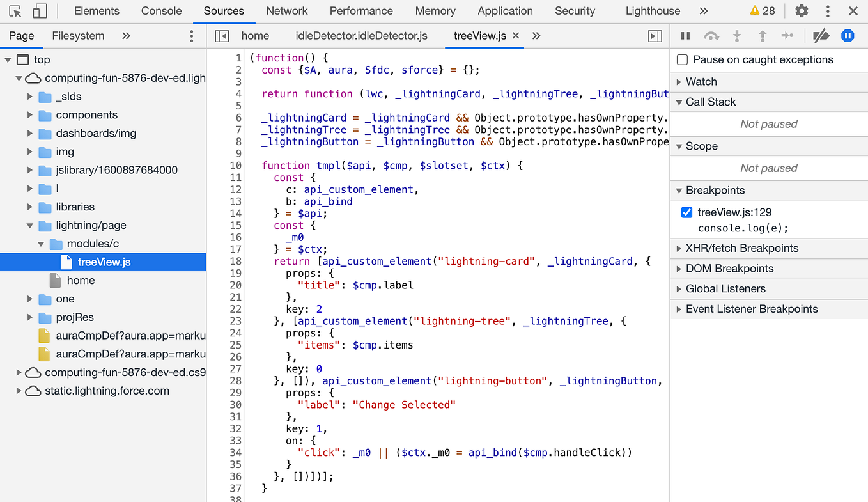This screenshot has height=502, width=868.
Task: Select the Step over next function call icon
Action: coord(711,36)
